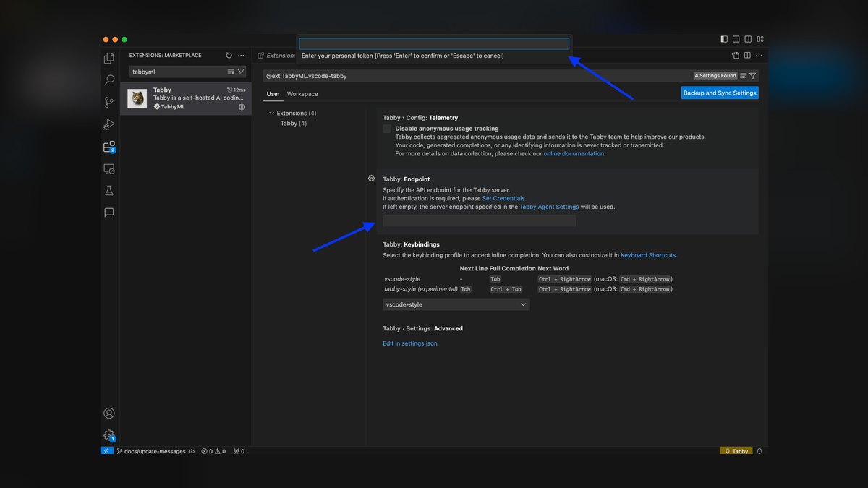Open the Remote Explorer view
Image resolution: width=868 pixels, height=488 pixels.
109,168
